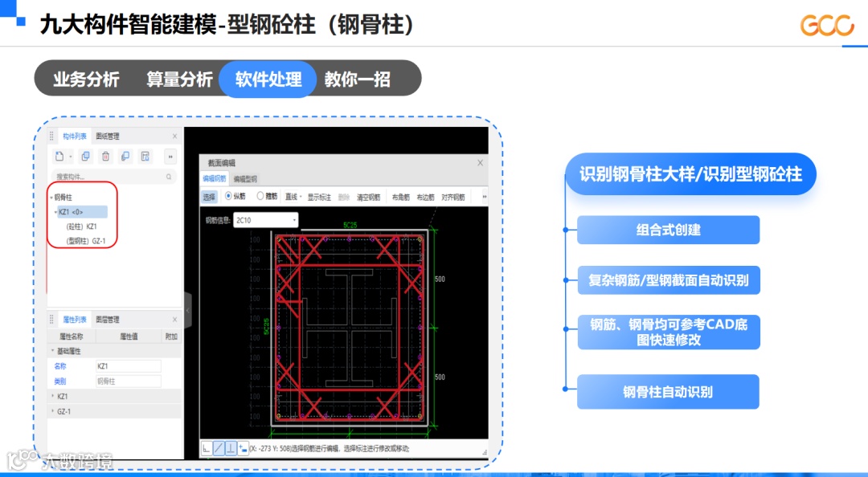Open the 软件处理 slide tab
The width and height of the screenshot is (868, 477).
click(x=268, y=79)
